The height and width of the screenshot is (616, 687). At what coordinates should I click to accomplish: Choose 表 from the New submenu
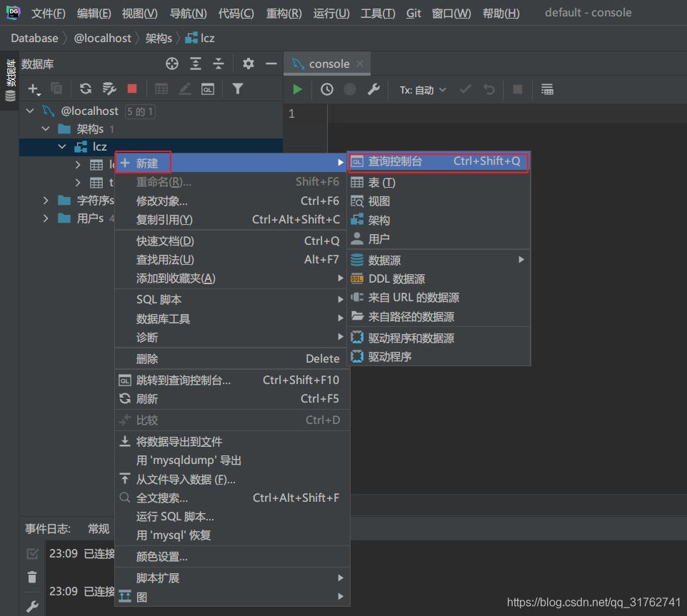coord(381,183)
